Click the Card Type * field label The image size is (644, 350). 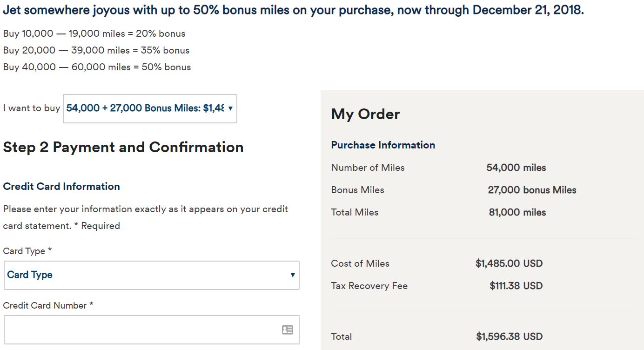27,251
